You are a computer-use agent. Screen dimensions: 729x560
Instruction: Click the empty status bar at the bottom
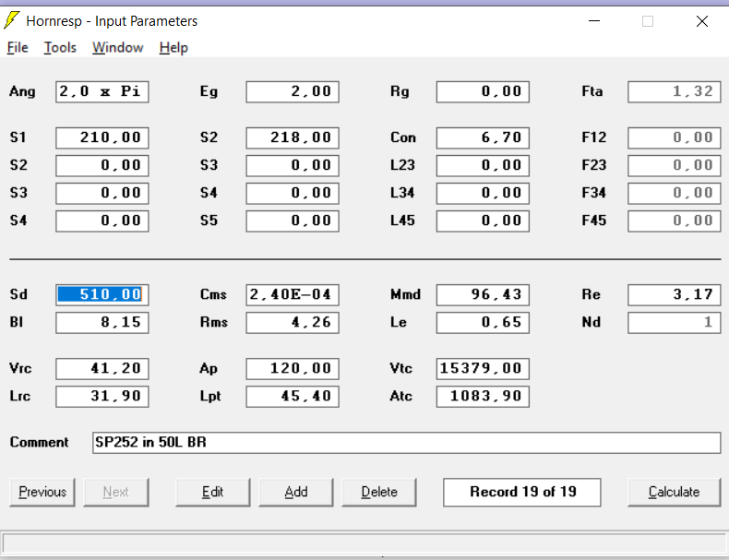[x=364, y=542]
